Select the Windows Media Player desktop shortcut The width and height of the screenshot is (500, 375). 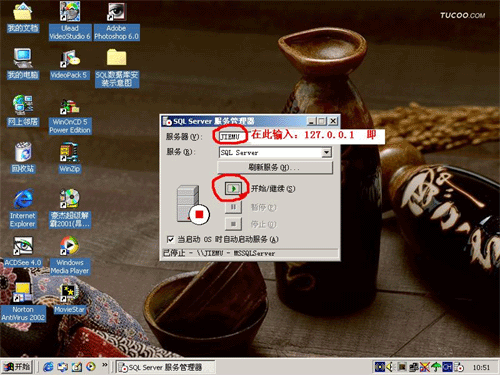pos(70,255)
